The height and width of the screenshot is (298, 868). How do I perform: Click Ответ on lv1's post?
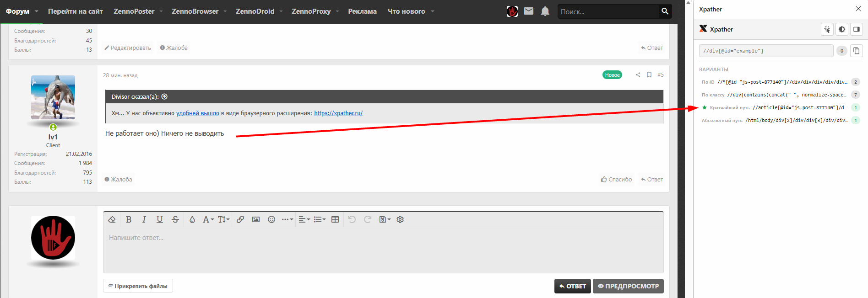pos(652,179)
